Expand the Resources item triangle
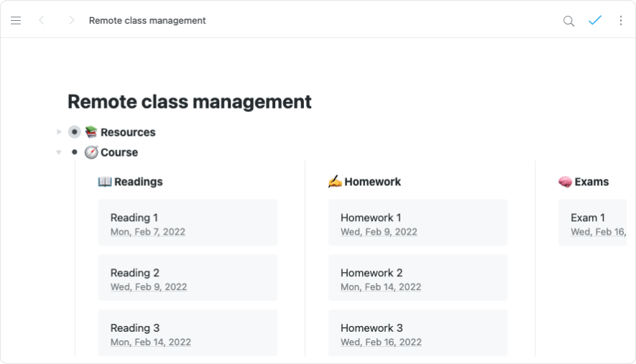This screenshot has width=636, height=364. pyautogui.click(x=59, y=132)
